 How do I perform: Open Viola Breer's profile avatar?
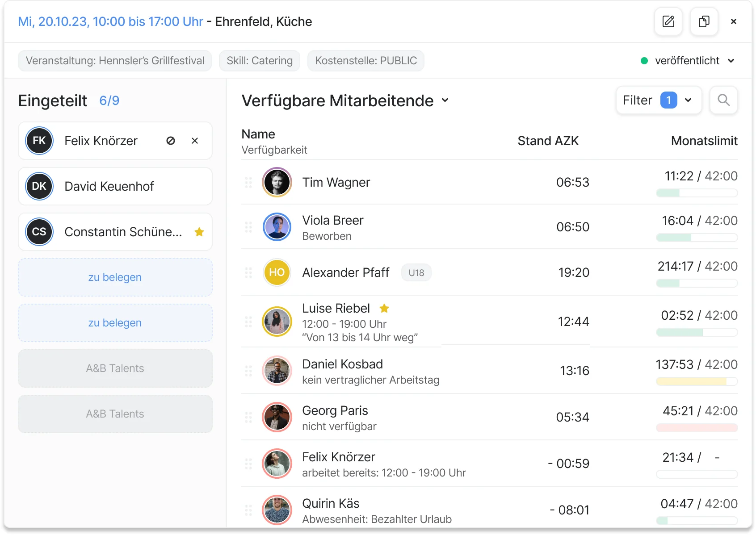[x=277, y=227]
